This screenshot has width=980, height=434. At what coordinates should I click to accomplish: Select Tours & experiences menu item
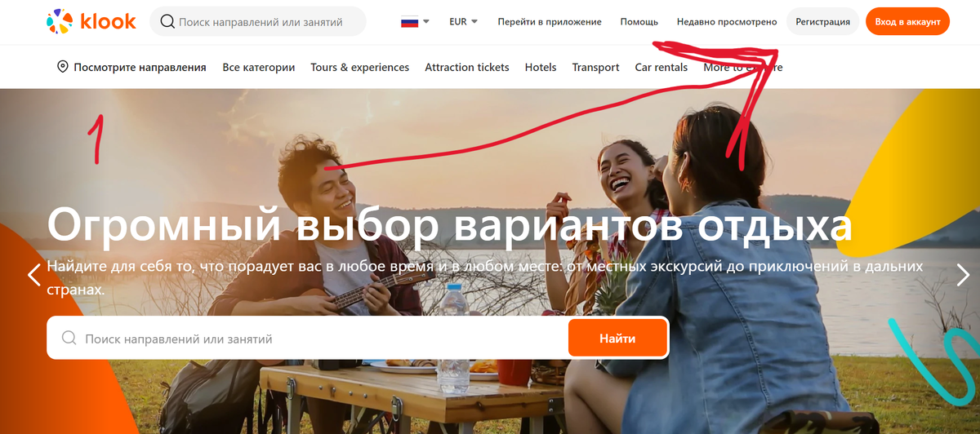[x=360, y=68]
